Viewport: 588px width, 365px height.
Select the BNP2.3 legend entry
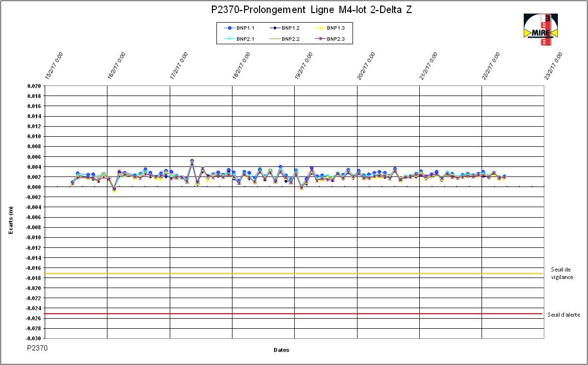point(329,39)
